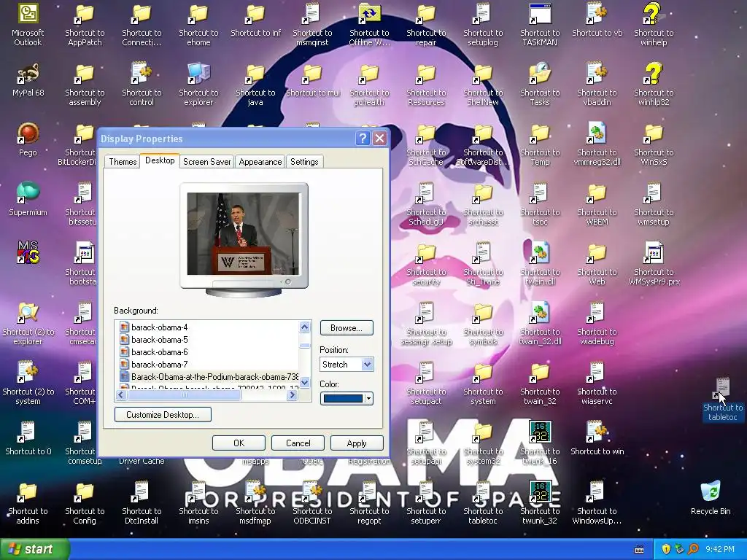Viewport: 747px width, 560px height.
Task: Select barack-obama-4 in Background list
Action: point(160,327)
